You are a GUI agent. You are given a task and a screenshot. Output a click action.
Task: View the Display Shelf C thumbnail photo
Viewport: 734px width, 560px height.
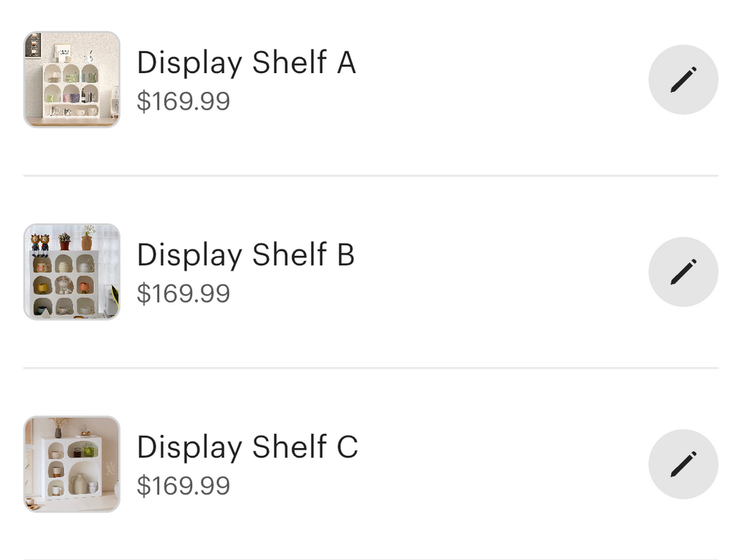[x=72, y=464]
